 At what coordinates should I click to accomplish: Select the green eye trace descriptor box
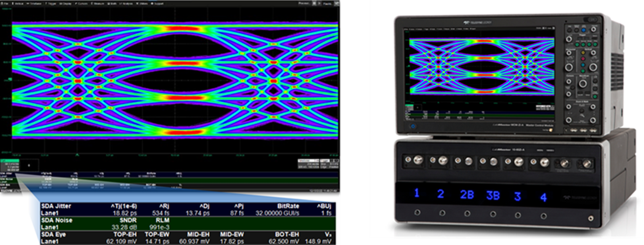pos(10,165)
